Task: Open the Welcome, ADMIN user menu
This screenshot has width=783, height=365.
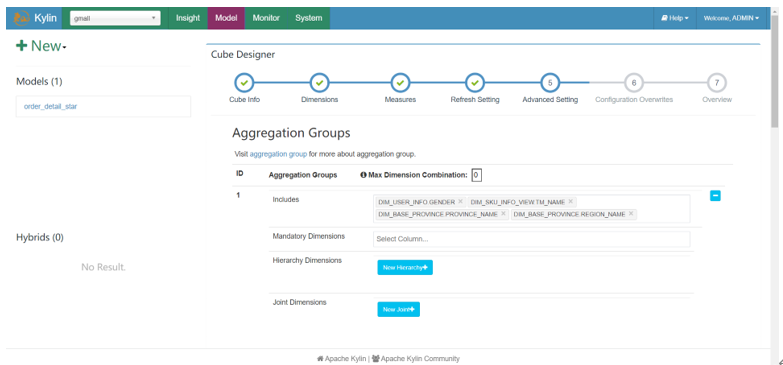Action: click(731, 18)
